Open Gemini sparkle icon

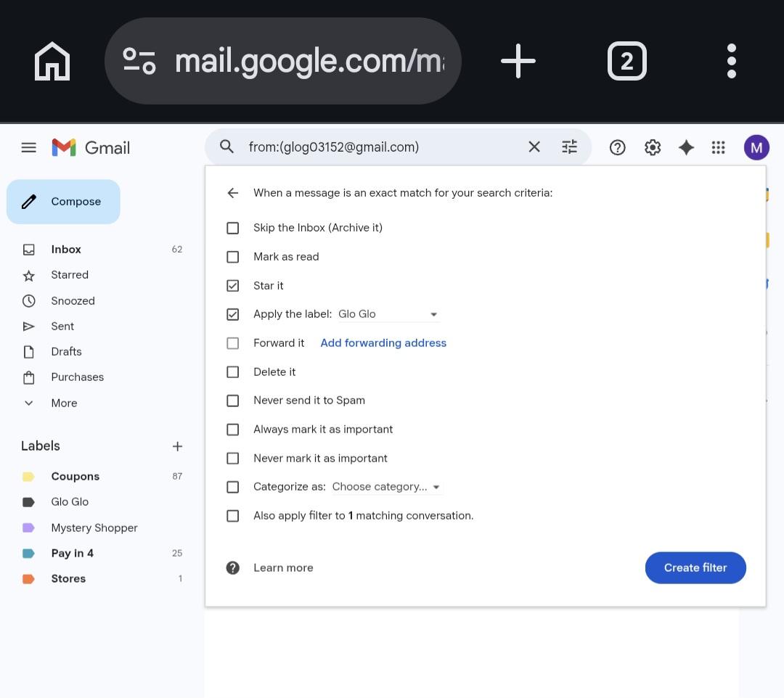coord(686,147)
